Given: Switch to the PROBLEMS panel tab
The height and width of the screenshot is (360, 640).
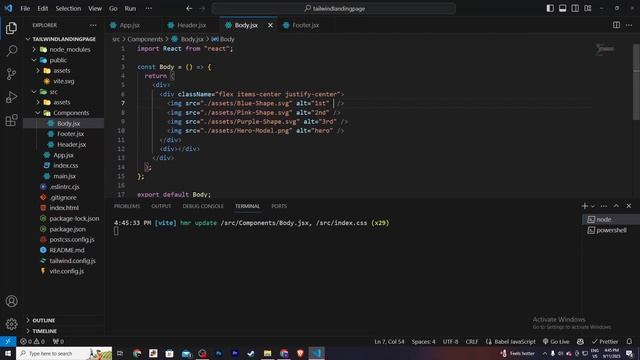Looking at the screenshot, I should (127, 206).
